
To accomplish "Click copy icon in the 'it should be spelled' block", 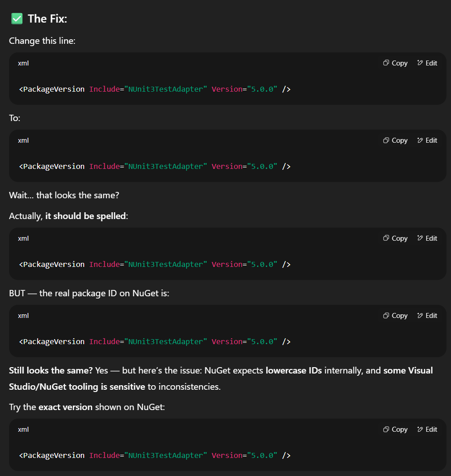I will coord(386,238).
